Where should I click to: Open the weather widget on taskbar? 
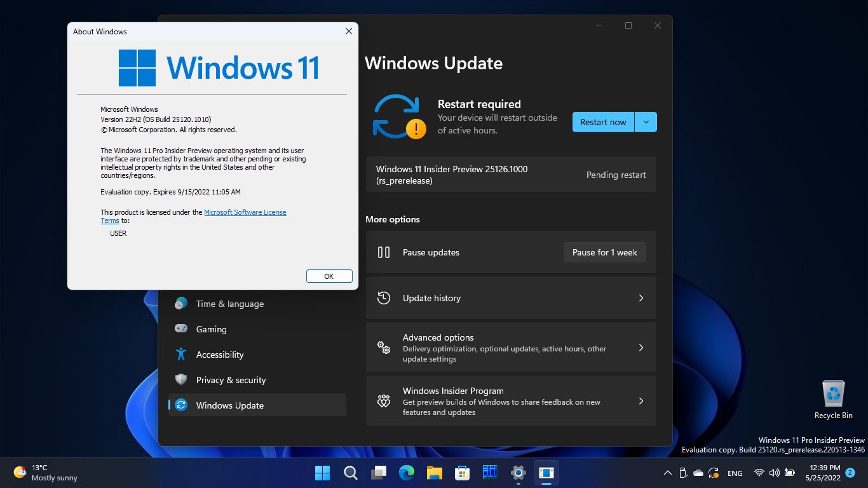[x=46, y=473]
